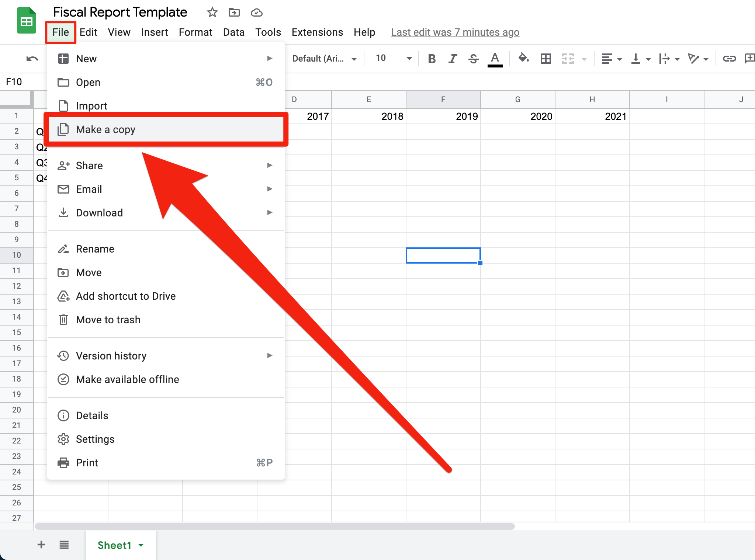
Task: Click the cloud save status icon
Action: tap(256, 13)
